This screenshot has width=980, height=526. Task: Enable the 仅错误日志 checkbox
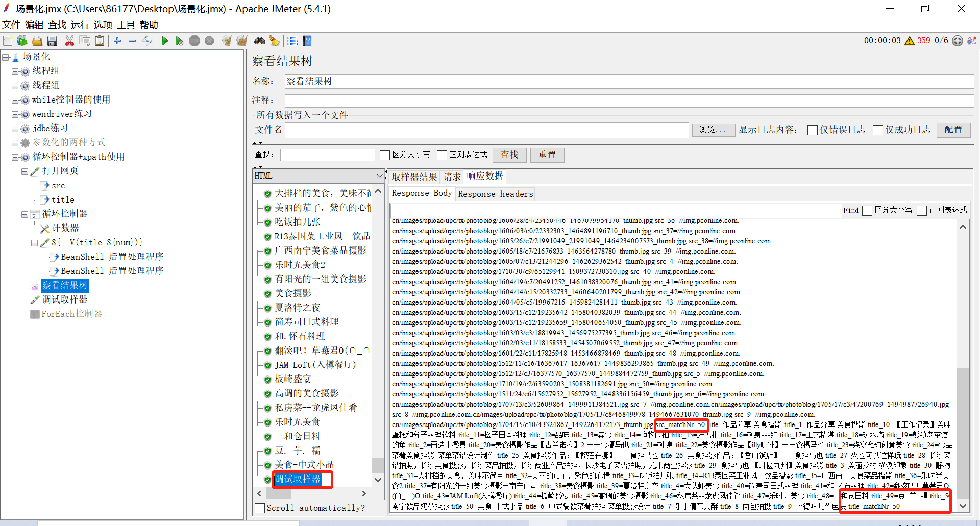tap(813, 130)
